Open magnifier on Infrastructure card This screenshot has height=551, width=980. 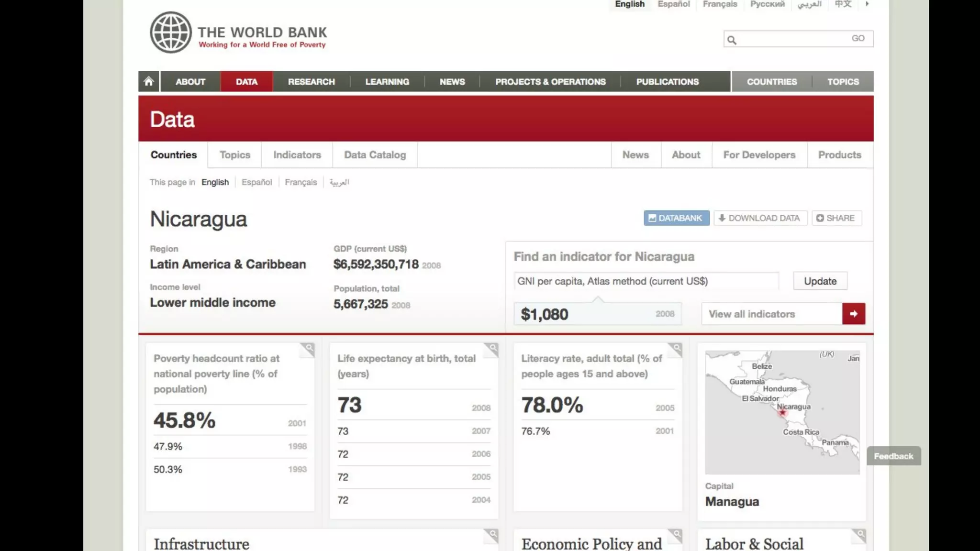492,534
